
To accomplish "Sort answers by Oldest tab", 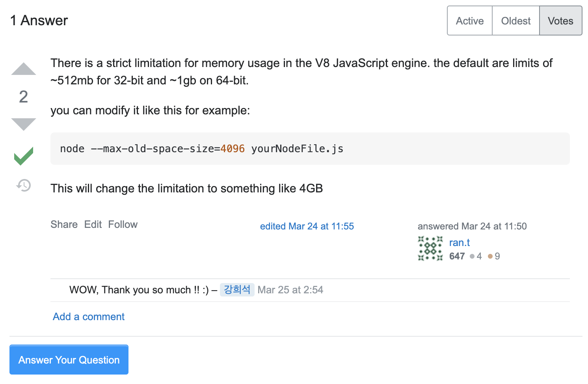I will coord(515,21).
